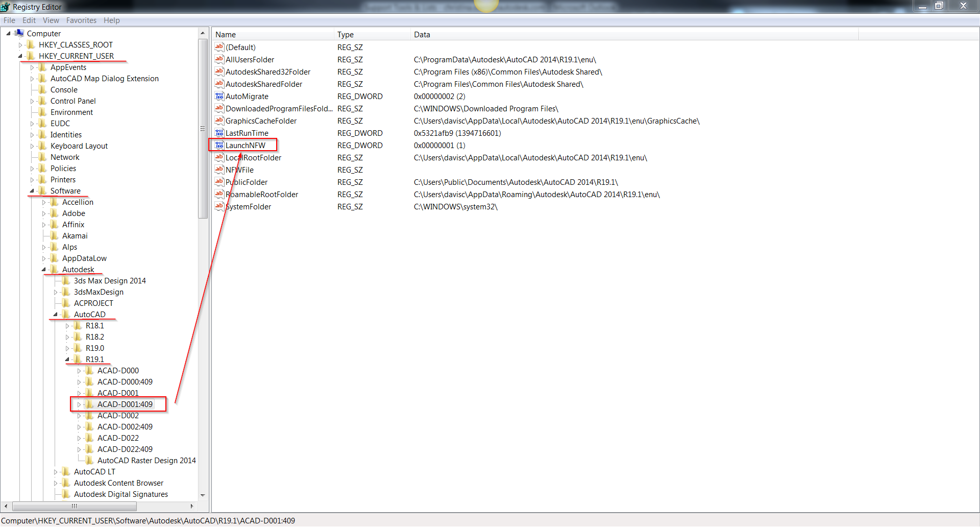
Task: Click the tree's horizontal scrollbar right arrow
Action: pos(192,506)
